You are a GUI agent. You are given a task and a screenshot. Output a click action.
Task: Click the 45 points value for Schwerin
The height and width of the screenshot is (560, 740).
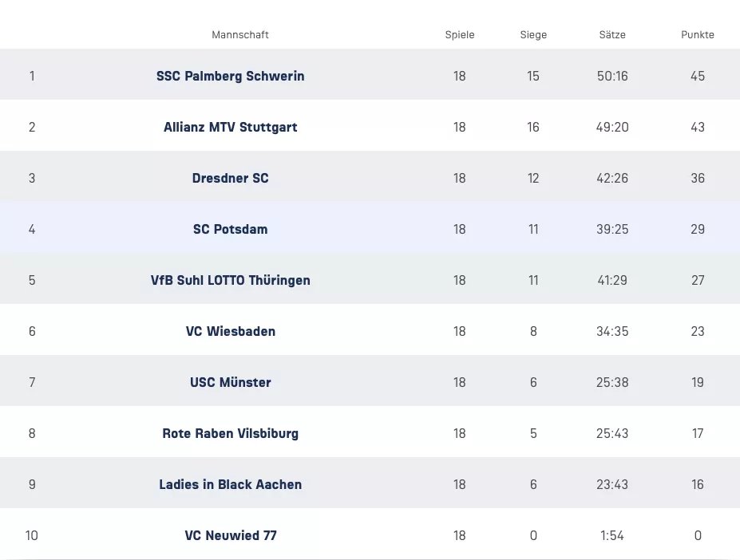[x=698, y=76]
